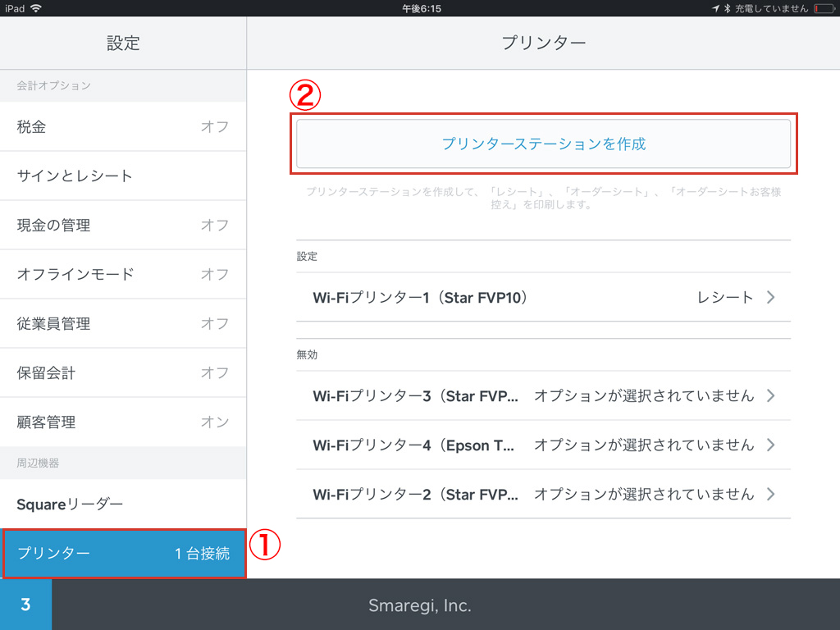
Task: Tap the blue number 3 badge
Action: point(25,605)
